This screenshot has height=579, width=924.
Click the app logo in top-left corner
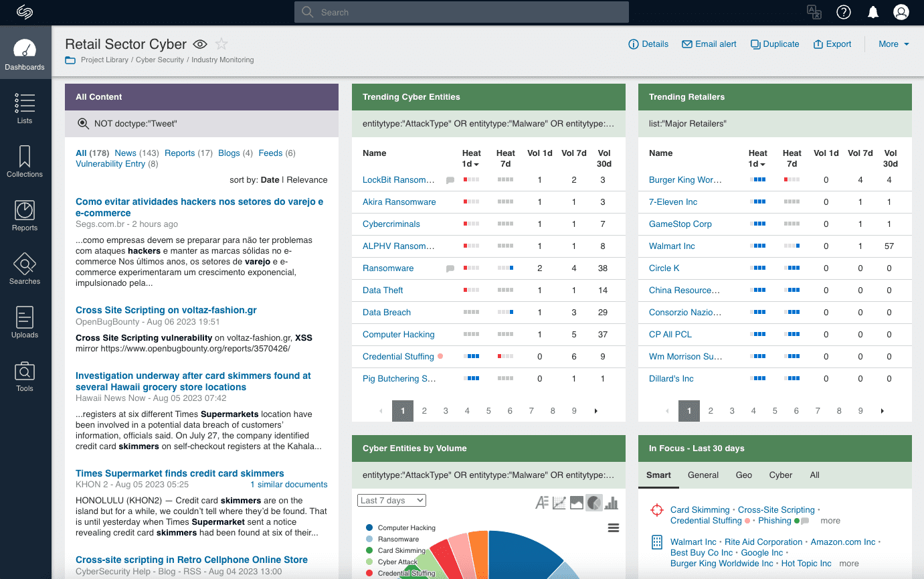point(25,12)
